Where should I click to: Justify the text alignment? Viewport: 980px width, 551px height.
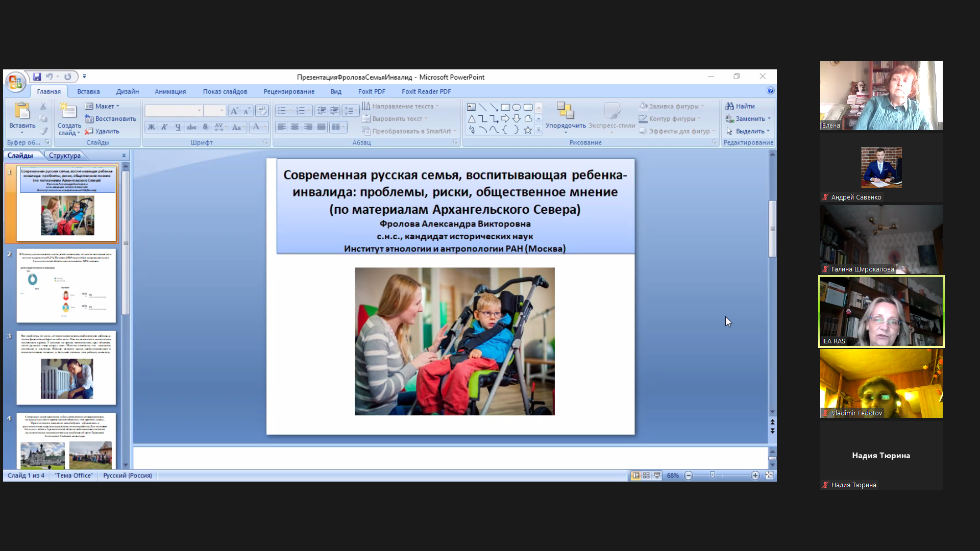(x=321, y=127)
